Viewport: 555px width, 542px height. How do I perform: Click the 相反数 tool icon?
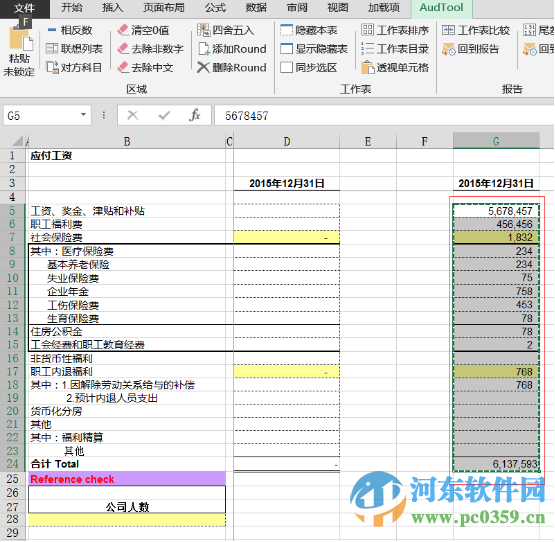(x=52, y=30)
